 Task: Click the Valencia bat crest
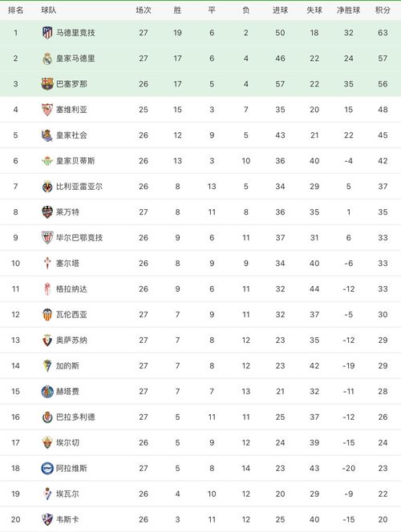[47, 315]
